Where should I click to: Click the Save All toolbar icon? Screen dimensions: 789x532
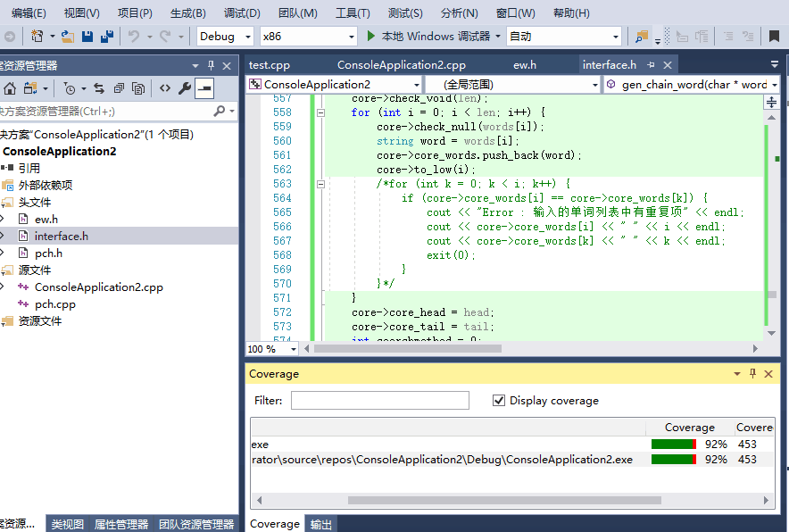click(x=107, y=37)
